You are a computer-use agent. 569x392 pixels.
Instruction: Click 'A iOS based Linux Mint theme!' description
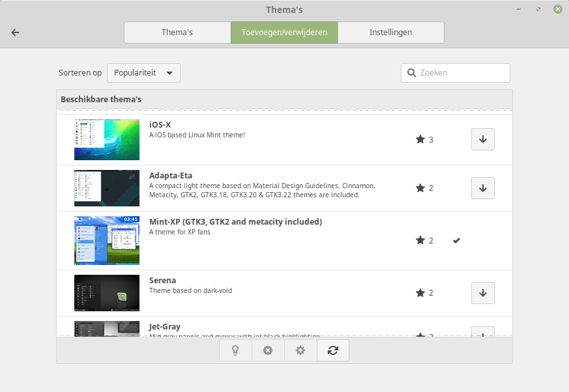(197, 135)
